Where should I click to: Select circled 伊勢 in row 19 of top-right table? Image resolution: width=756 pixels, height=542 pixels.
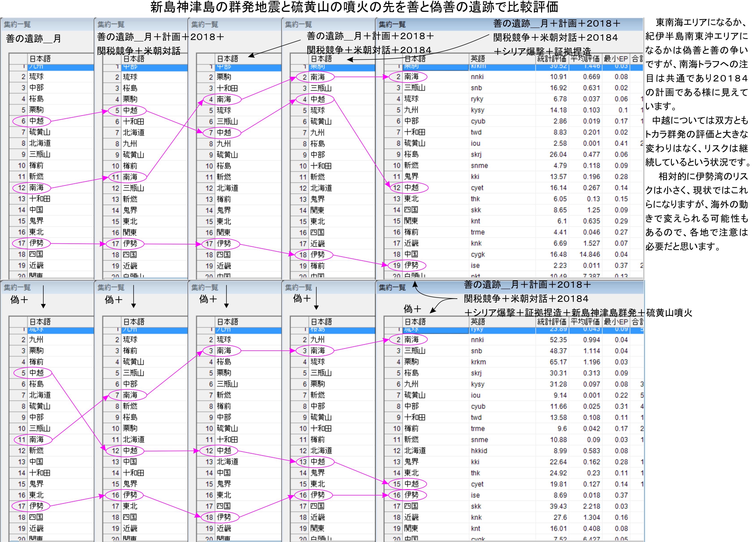411,265
